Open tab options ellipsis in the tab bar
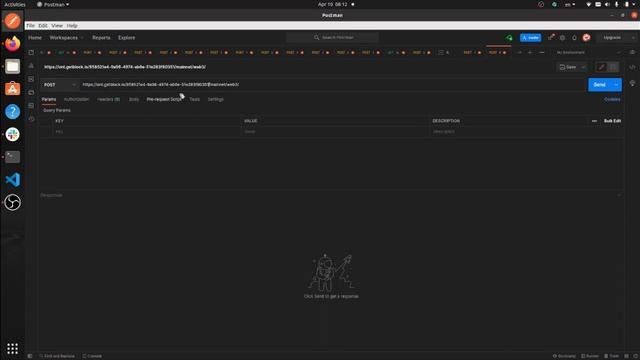Screen dimensions: 640x360 coord(542,52)
